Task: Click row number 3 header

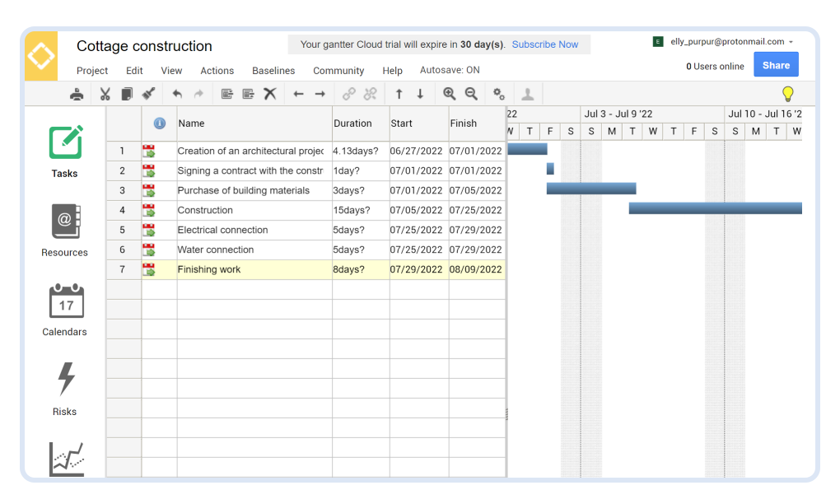Action: pyautogui.click(x=123, y=191)
